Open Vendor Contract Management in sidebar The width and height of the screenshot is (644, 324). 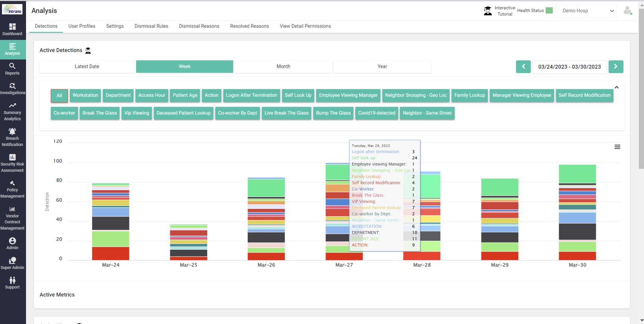click(12, 218)
